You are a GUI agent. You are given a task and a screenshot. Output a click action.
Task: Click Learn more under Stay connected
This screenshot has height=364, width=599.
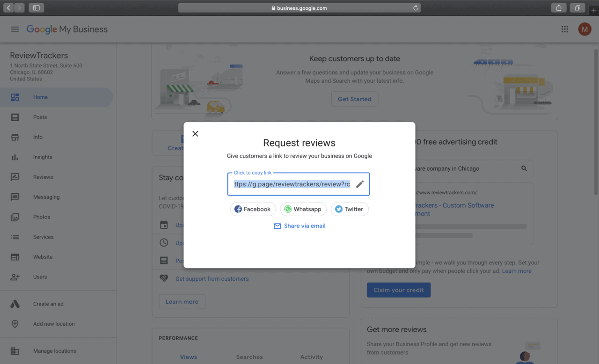(x=182, y=302)
